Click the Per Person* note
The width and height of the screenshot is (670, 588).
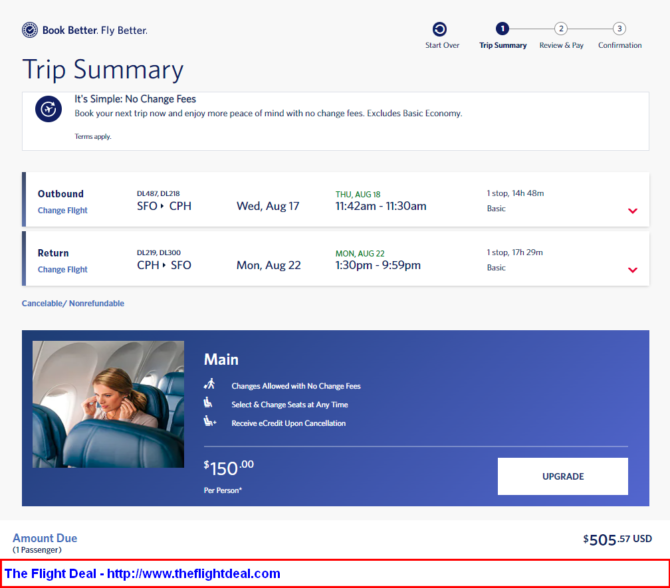point(223,490)
